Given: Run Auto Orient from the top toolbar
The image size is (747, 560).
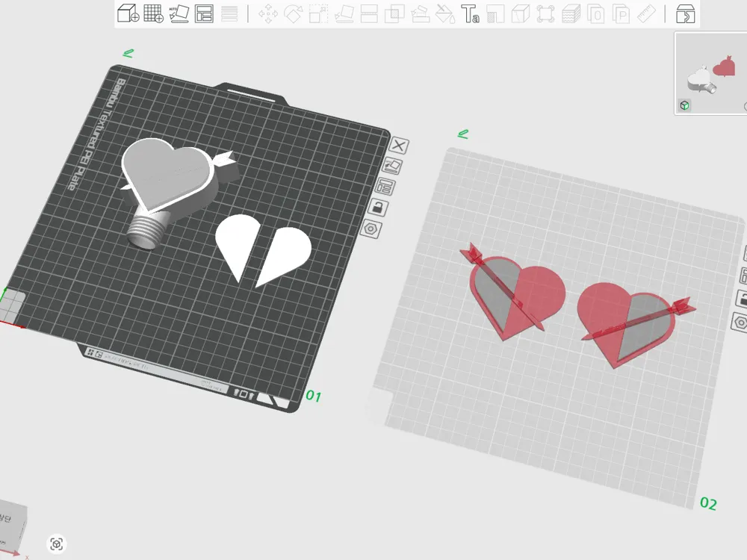Looking at the screenshot, I should (179, 13).
